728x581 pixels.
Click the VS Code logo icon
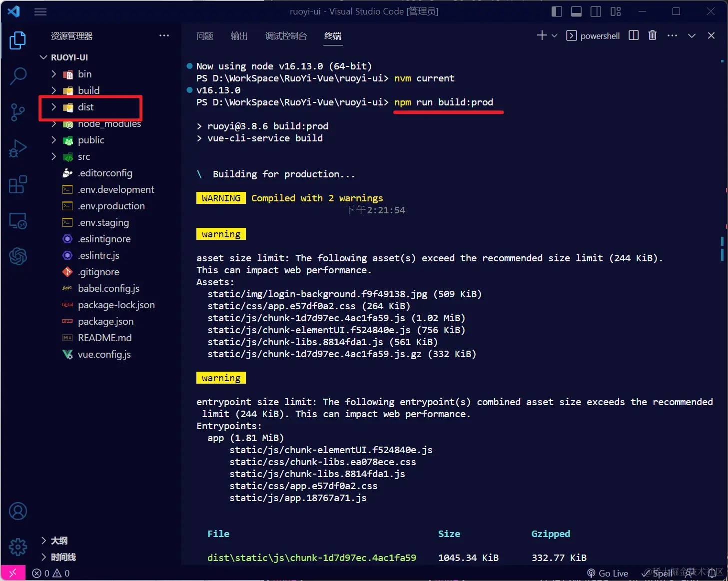(14, 11)
